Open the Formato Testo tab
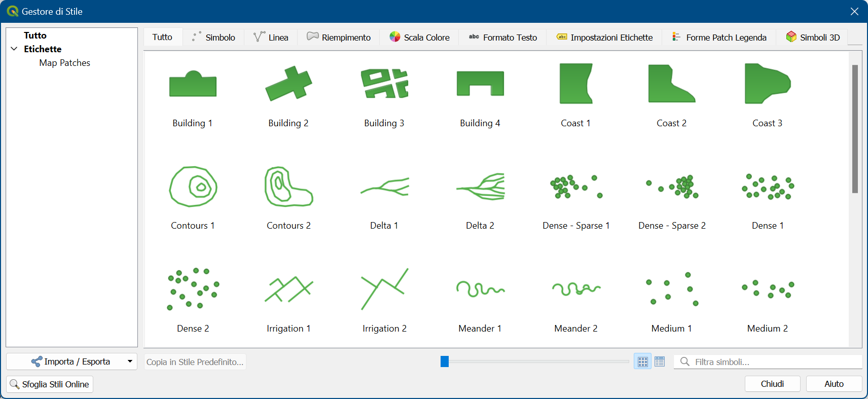The width and height of the screenshot is (868, 399). 502,37
